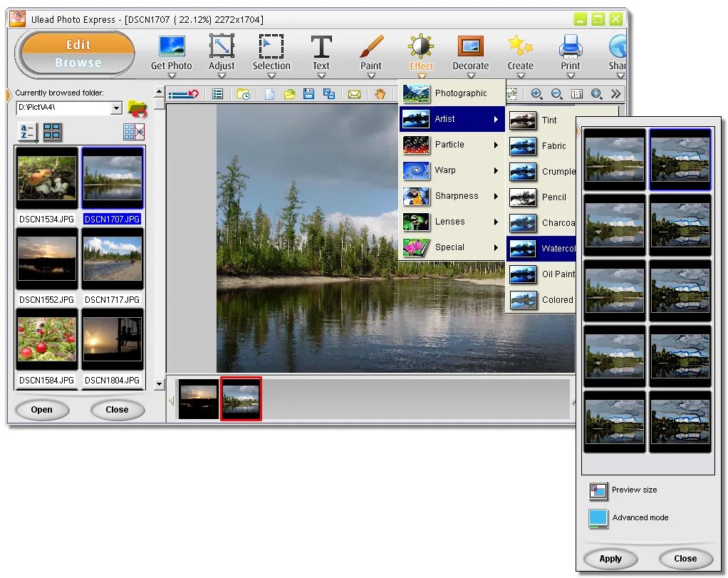
Task: Click the thumbnail view mode icon
Action: point(51,131)
